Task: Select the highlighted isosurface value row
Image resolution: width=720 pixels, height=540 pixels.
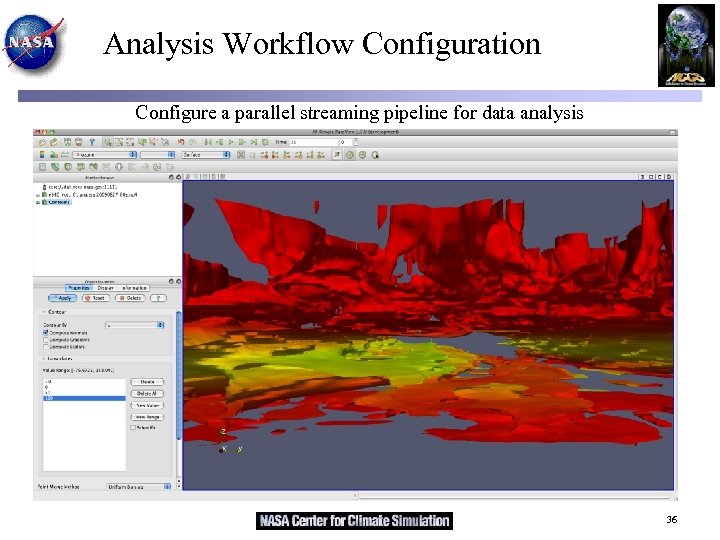Action: click(84, 398)
